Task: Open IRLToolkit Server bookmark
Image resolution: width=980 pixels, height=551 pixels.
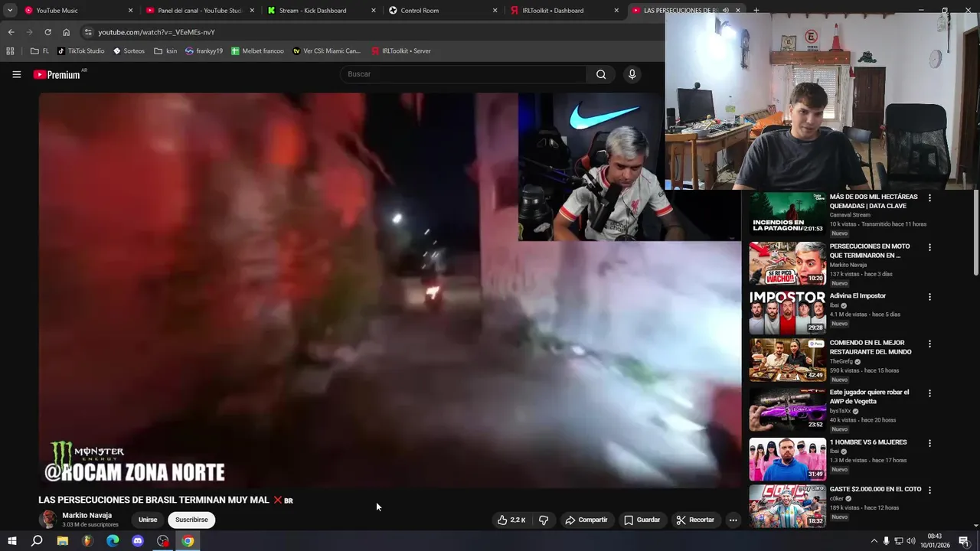Action: click(401, 51)
